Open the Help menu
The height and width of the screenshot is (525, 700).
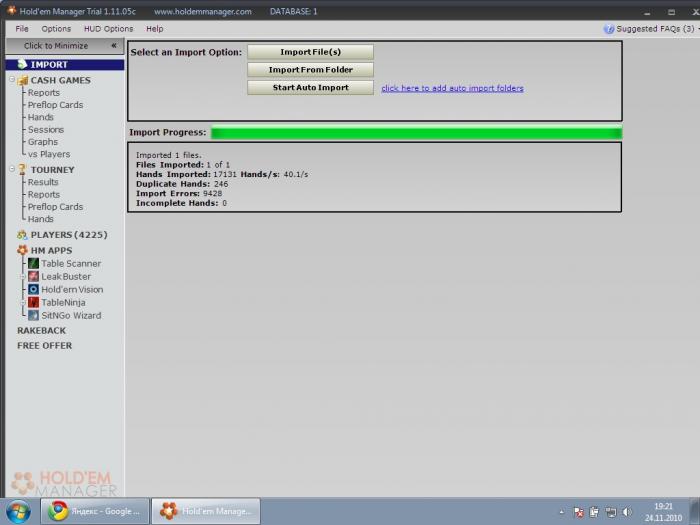pos(154,29)
